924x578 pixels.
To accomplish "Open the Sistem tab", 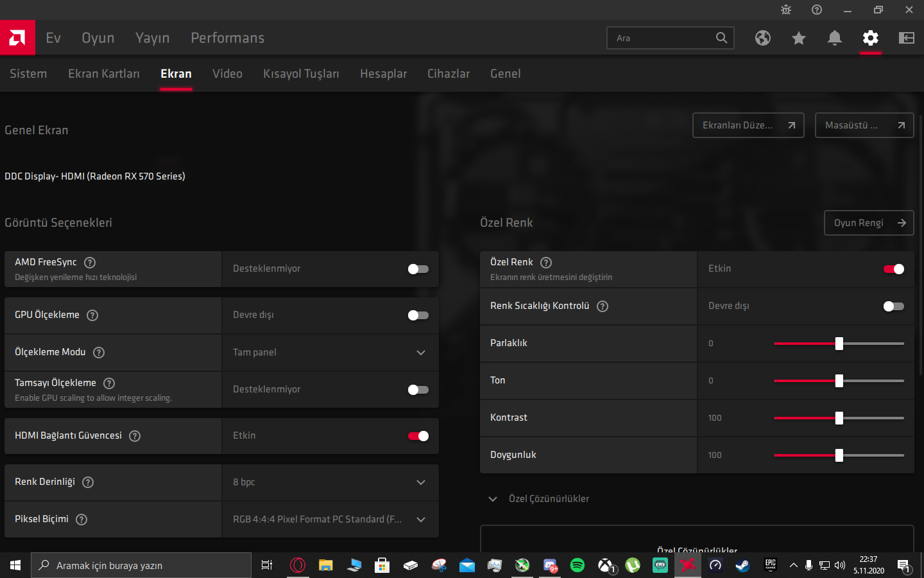I will 28,74.
